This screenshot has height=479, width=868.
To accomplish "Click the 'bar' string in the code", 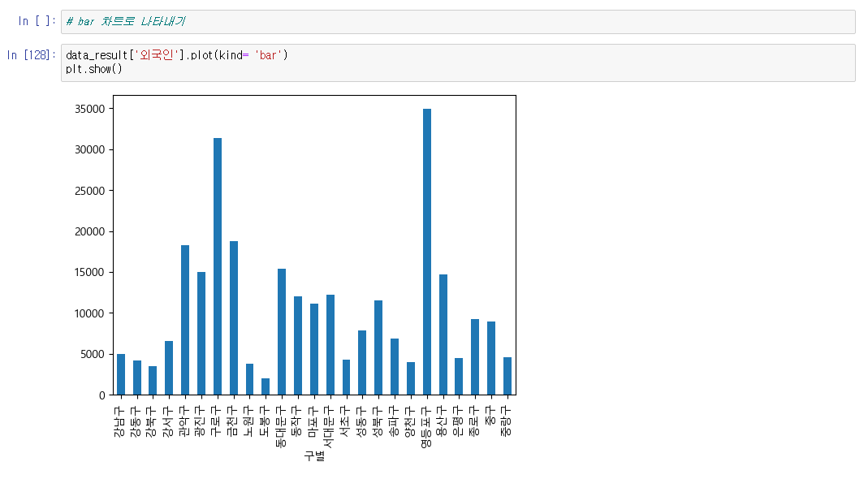I will tap(268, 55).
